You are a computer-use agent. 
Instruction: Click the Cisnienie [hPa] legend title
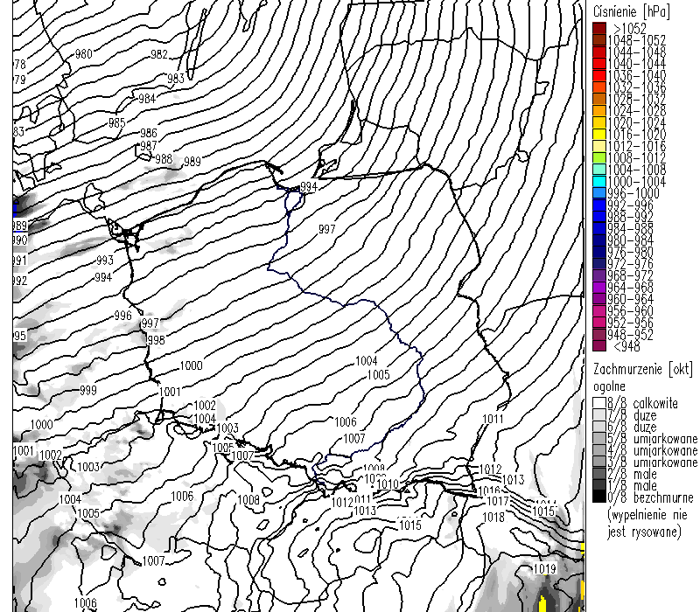tap(632, 11)
